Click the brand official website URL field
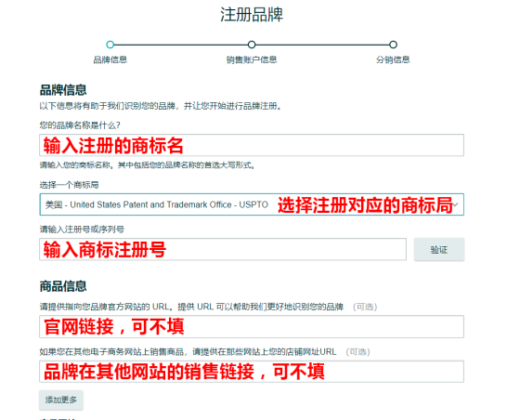The height and width of the screenshot is (420, 507). click(x=252, y=326)
